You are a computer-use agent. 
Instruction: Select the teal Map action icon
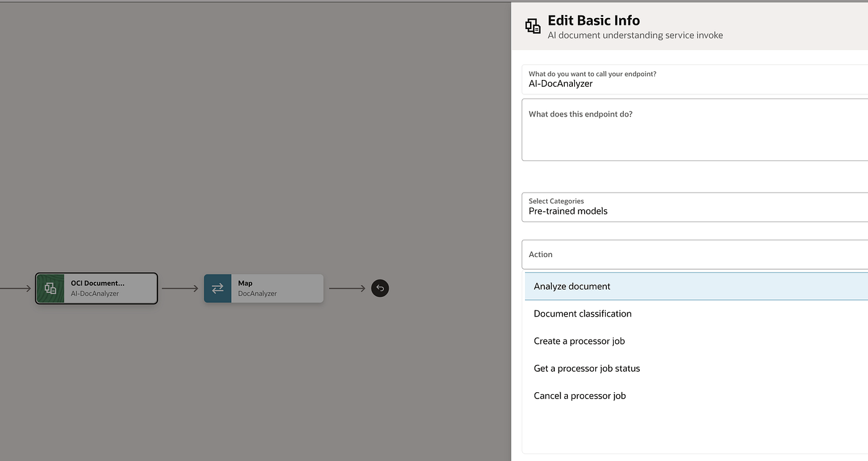[x=218, y=288]
